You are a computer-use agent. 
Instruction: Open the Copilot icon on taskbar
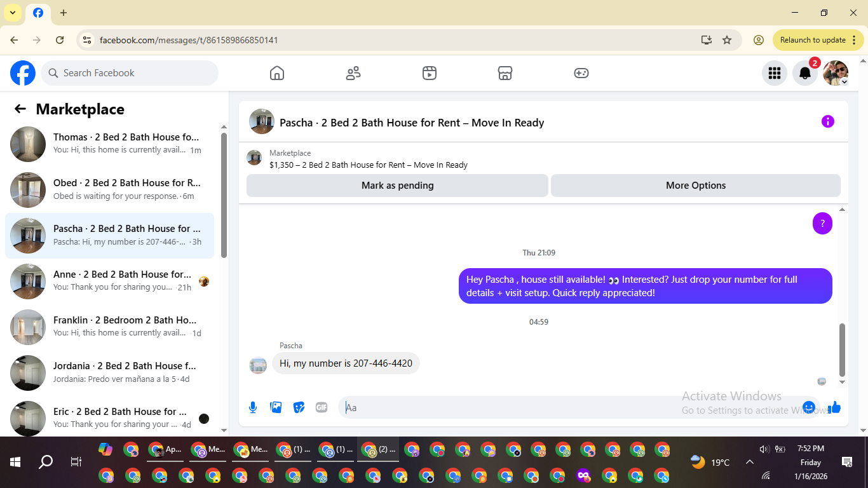[105, 449]
